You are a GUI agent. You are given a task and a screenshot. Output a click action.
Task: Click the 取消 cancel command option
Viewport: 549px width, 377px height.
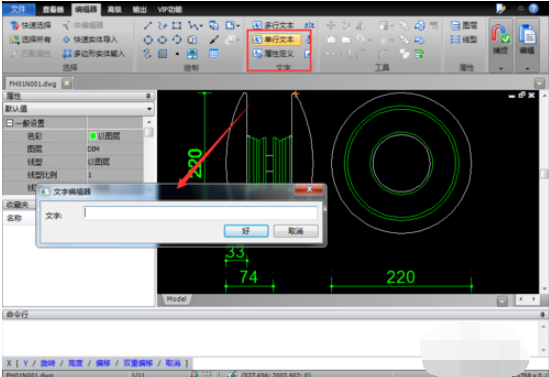[x=173, y=363]
